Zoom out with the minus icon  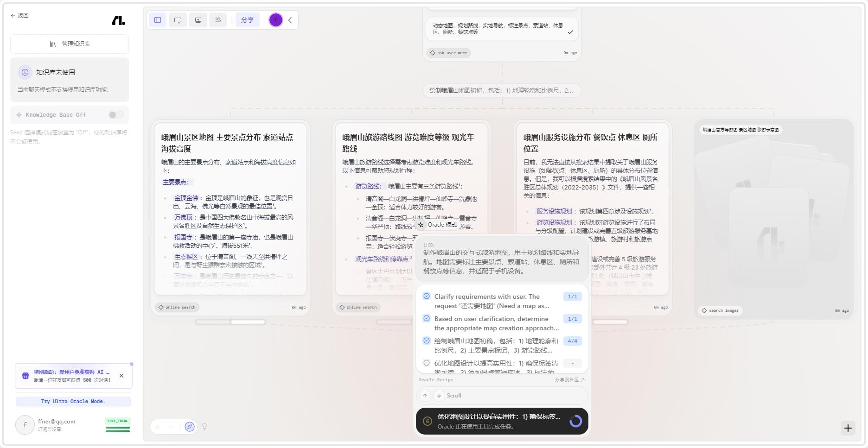coord(171,427)
